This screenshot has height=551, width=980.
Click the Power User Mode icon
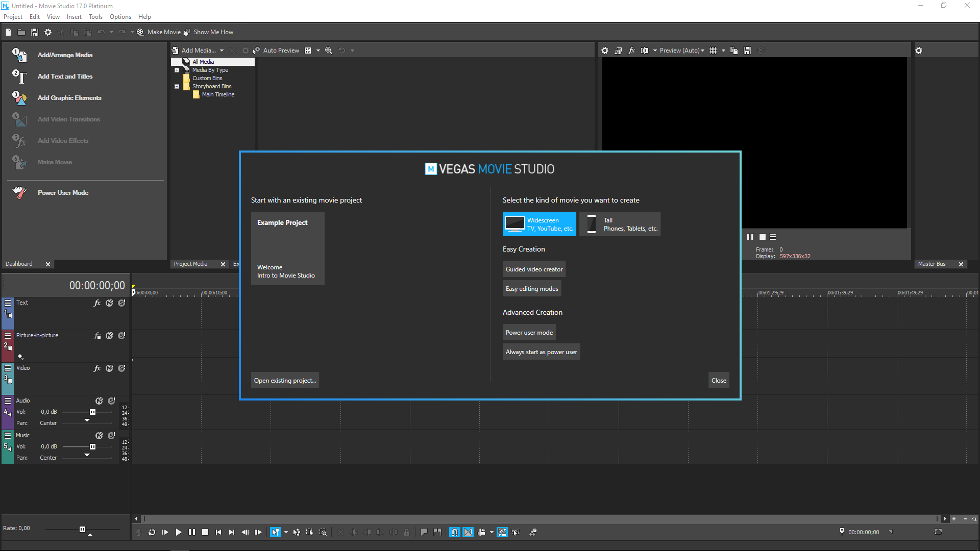tap(19, 193)
